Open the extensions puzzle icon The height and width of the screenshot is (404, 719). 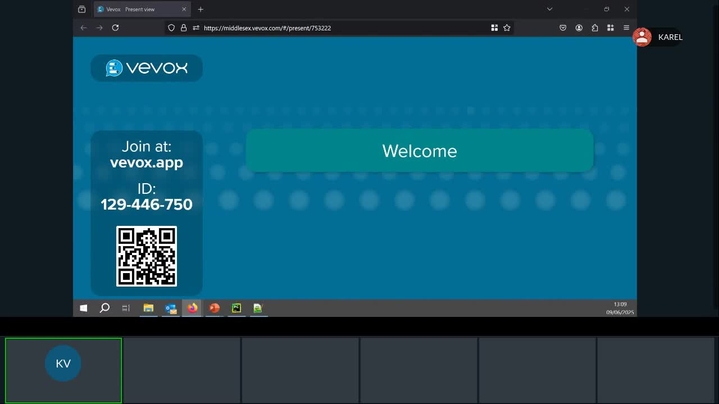point(595,28)
